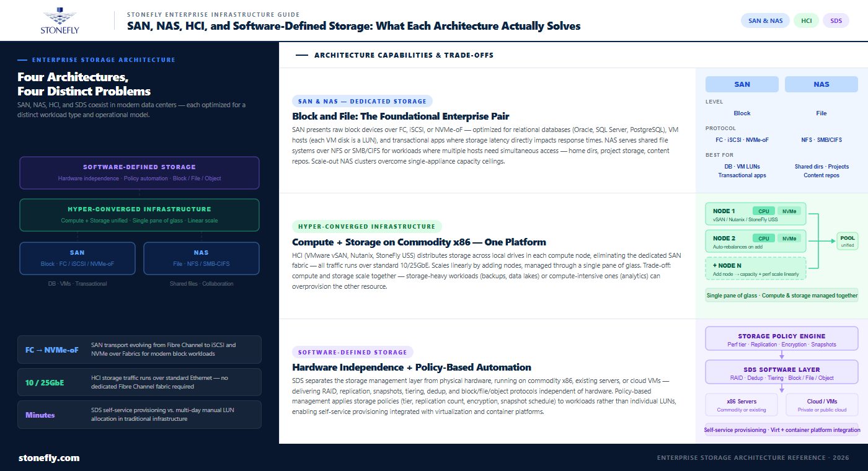Click the SDS Software Layer box
The height and width of the screenshot is (471, 868).
[x=782, y=372]
